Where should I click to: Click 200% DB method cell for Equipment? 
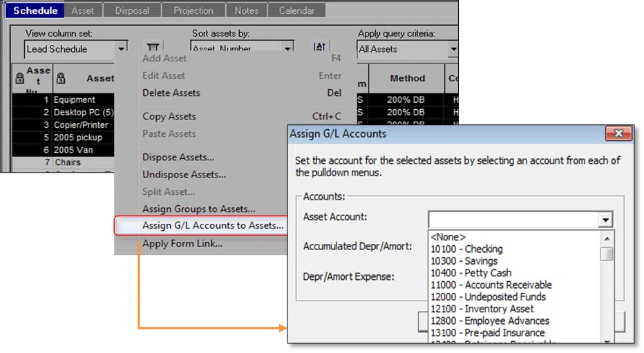(406, 99)
